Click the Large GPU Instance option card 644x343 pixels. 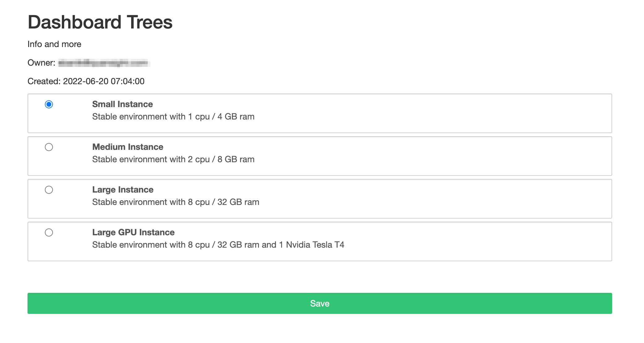[x=320, y=241]
